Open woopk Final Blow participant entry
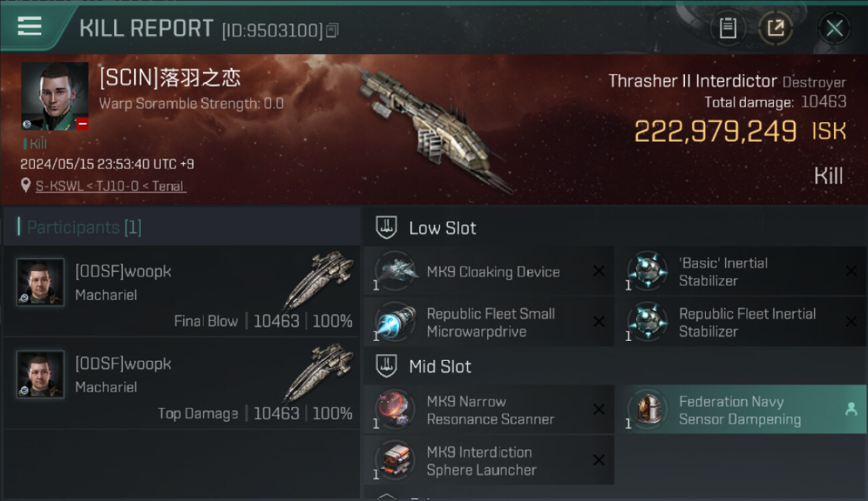The height and width of the screenshot is (501, 868). click(182, 291)
